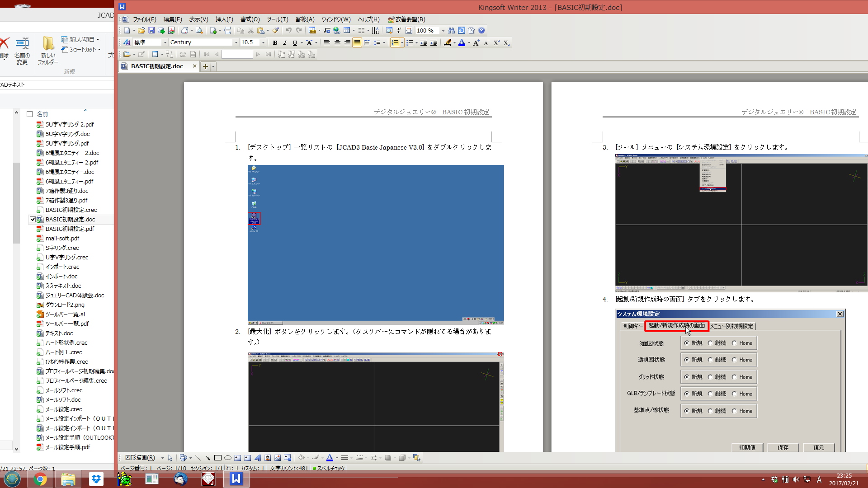The image size is (868, 488).
Task: Tick the select-all checkbox beside 名前 header
Action: 30,114
